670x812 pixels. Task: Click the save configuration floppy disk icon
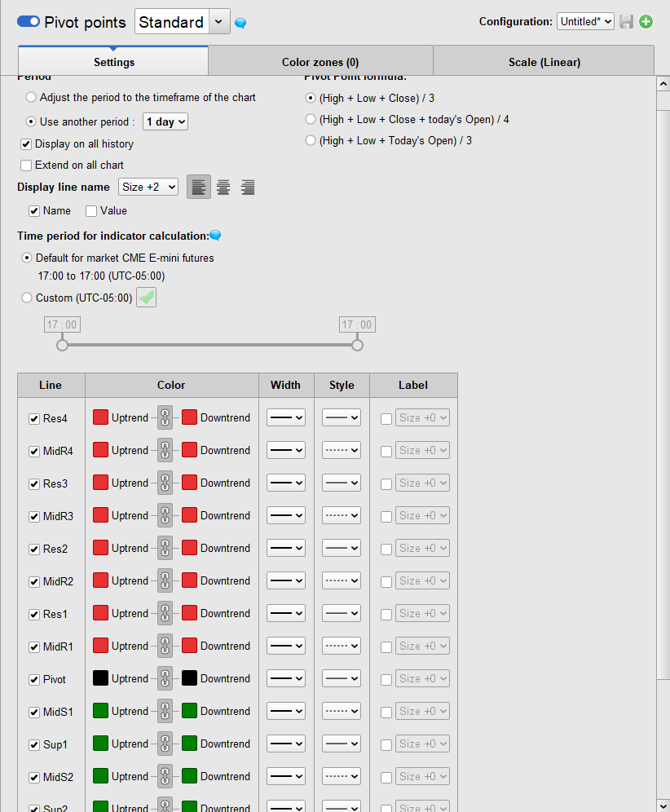click(x=627, y=22)
